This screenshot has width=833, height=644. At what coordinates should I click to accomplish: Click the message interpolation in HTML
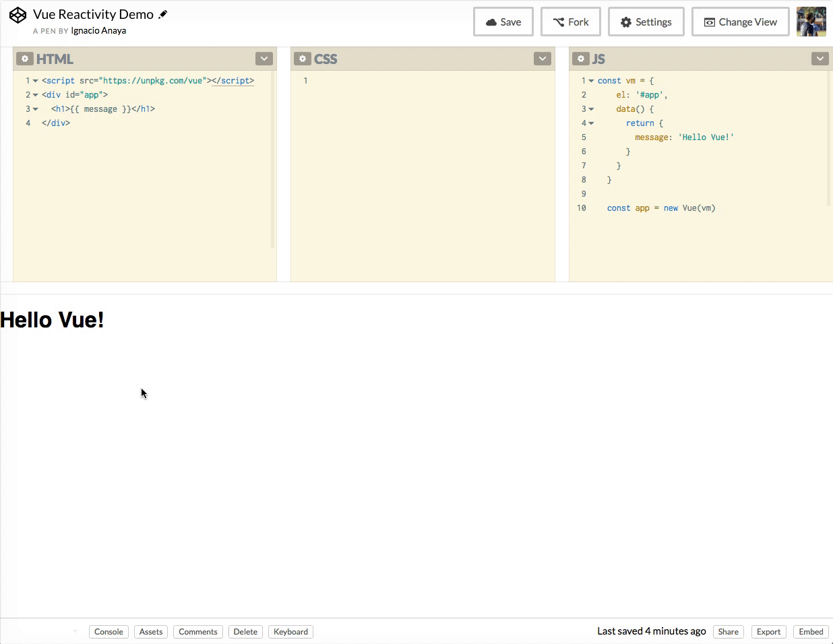point(100,109)
